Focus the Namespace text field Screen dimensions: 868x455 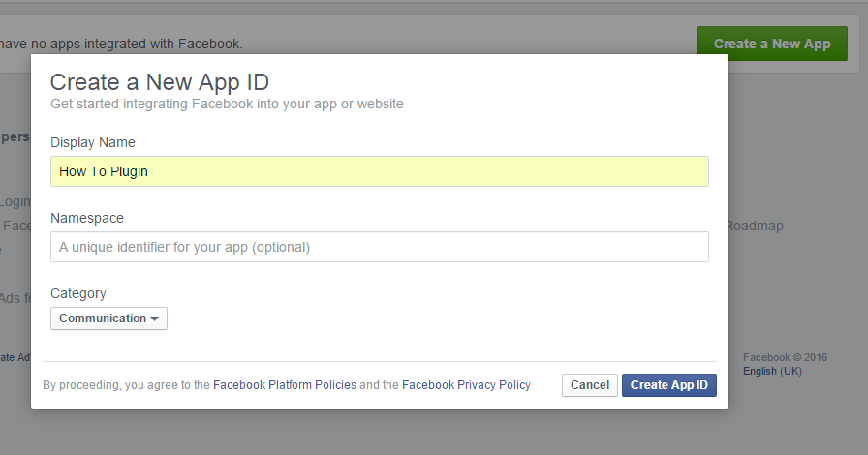(379, 247)
